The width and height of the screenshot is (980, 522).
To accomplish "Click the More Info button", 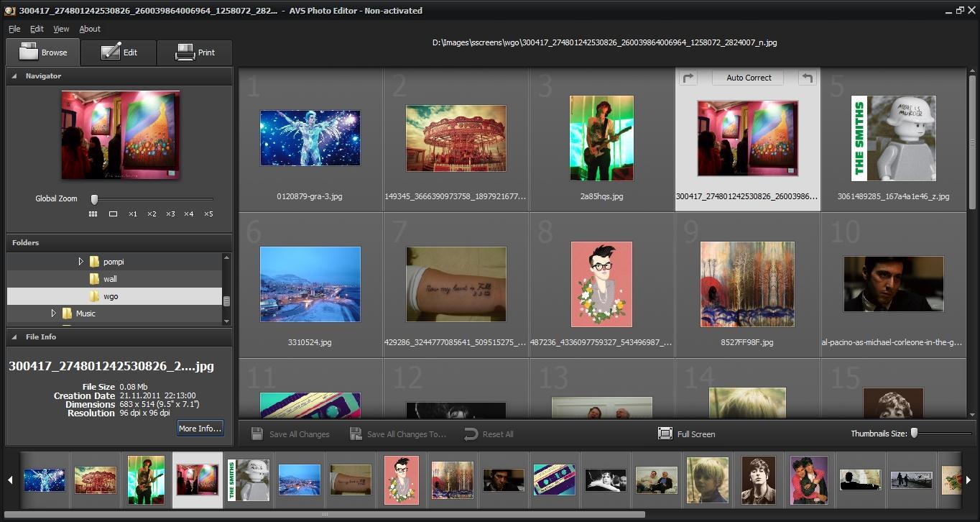I will 200,428.
